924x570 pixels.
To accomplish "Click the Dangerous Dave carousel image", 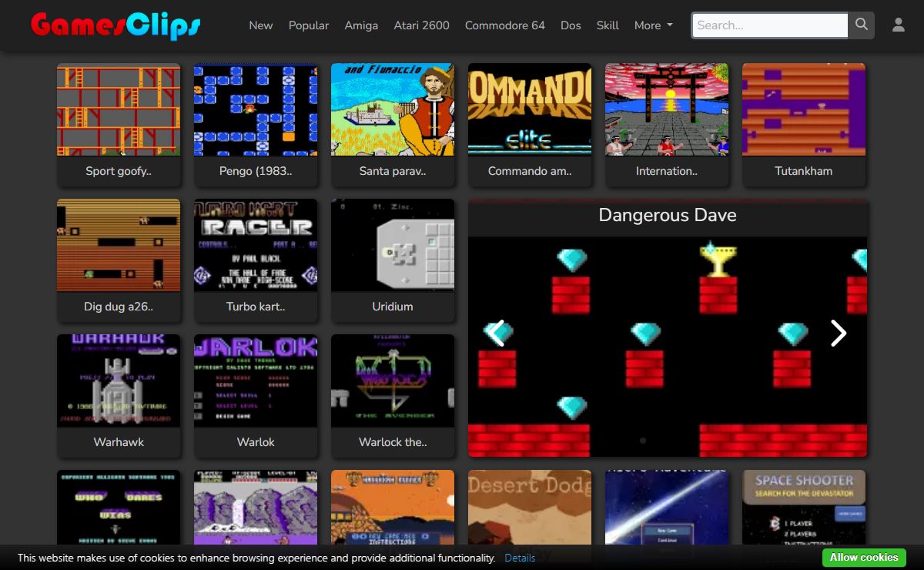I will (x=668, y=347).
